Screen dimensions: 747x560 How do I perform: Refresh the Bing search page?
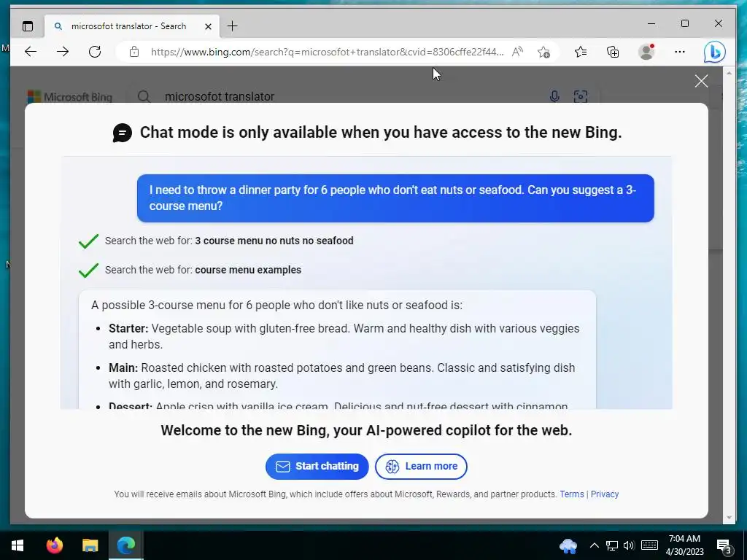coord(95,52)
